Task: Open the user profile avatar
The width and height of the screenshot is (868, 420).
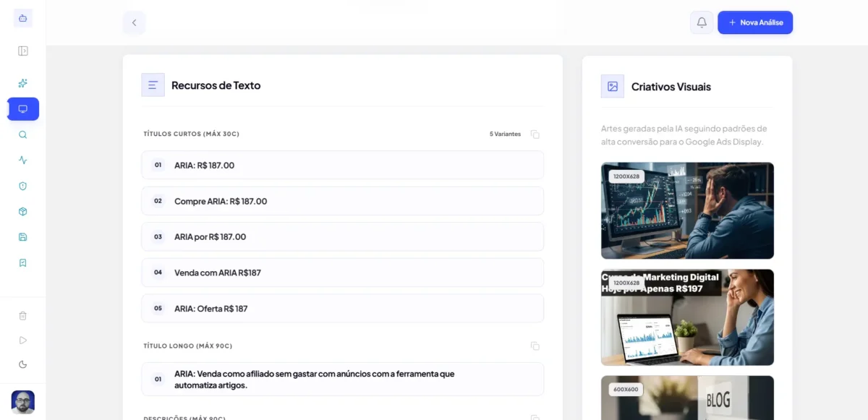Action: (x=23, y=402)
